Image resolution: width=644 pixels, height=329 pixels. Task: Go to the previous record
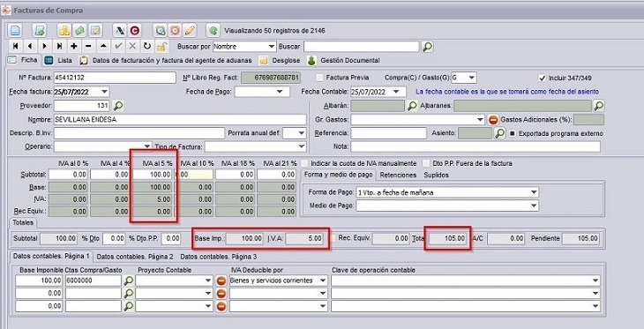coord(30,46)
